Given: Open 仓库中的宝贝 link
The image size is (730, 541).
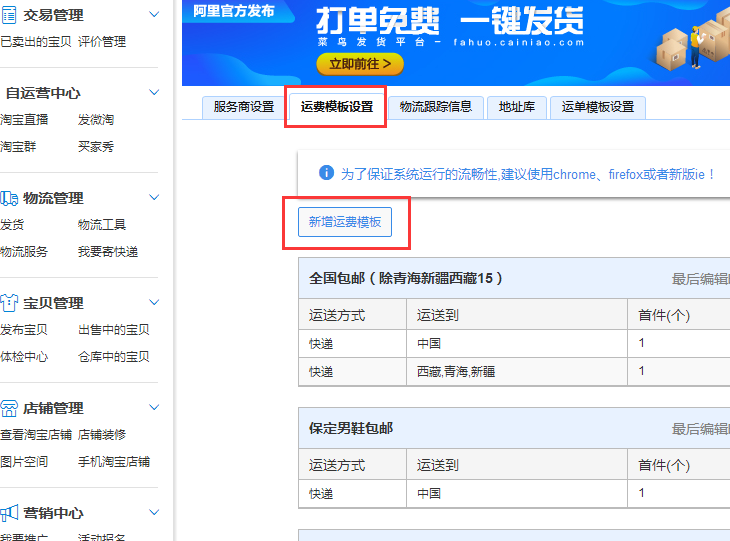Looking at the screenshot, I should coord(114,357).
